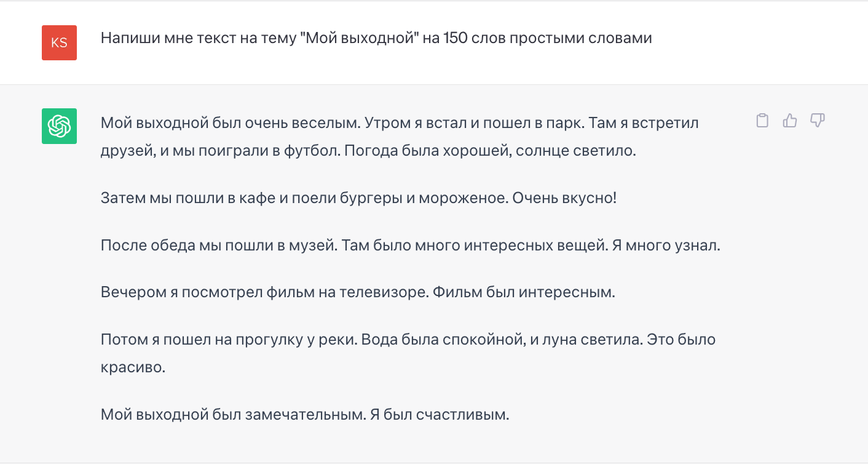Click the phrase "Очень вкусно!"

coord(564,198)
